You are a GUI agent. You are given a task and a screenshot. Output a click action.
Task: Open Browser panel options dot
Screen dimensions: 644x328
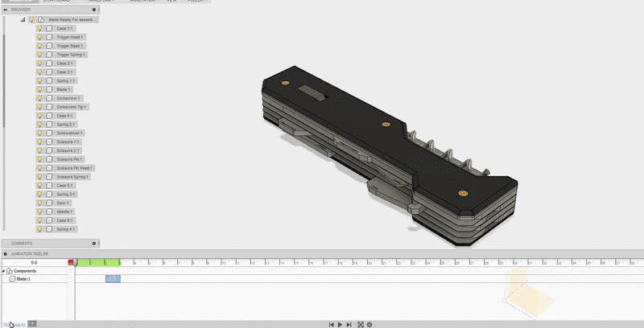pyautogui.click(x=94, y=10)
